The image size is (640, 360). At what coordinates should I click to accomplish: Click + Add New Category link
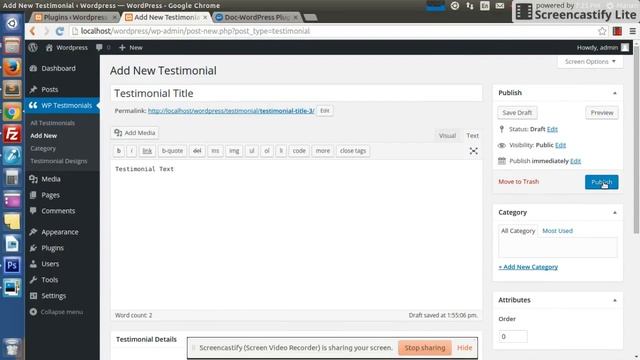528,267
